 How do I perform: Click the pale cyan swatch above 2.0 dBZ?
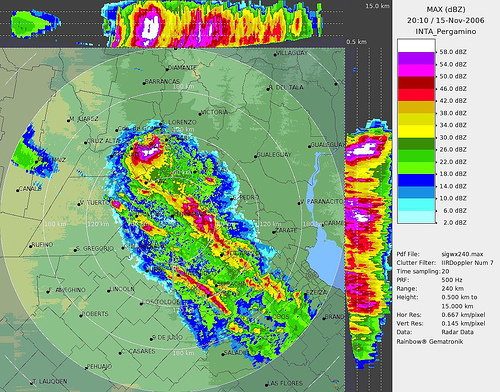coord(416,217)
